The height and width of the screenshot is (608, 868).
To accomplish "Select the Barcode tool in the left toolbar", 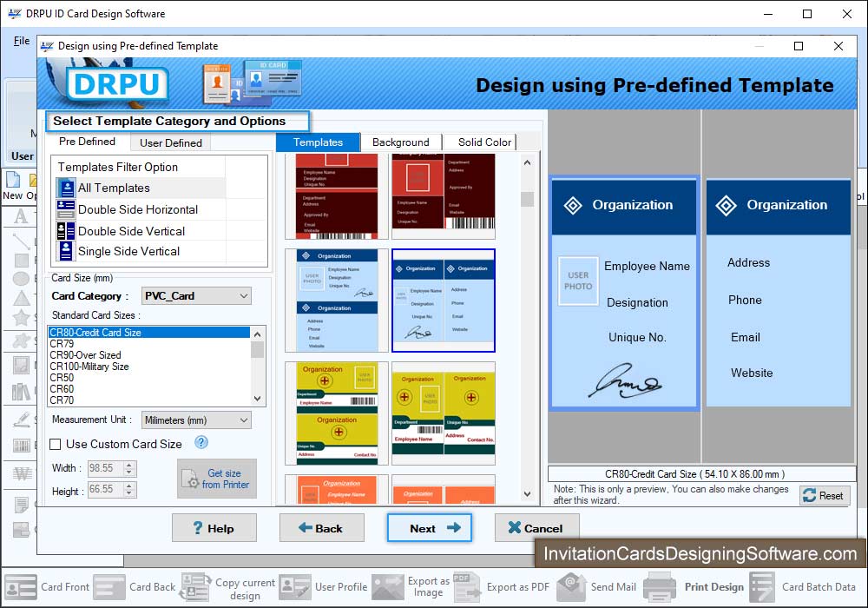I will [21, 446].
